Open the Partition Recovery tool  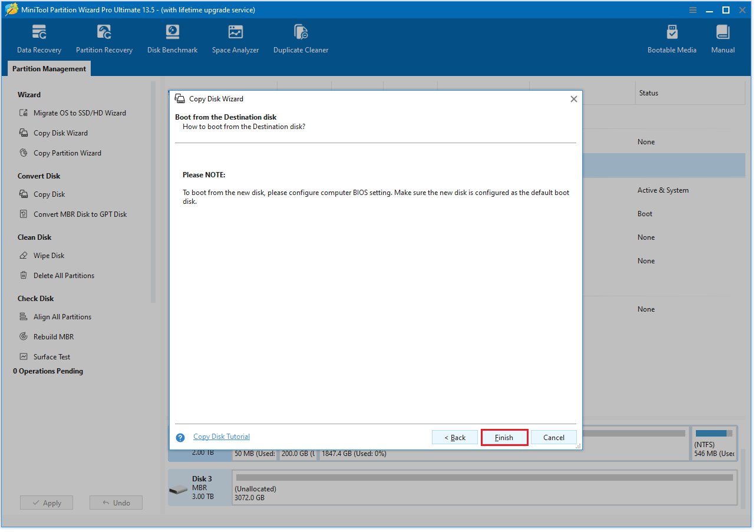point(104,38)
